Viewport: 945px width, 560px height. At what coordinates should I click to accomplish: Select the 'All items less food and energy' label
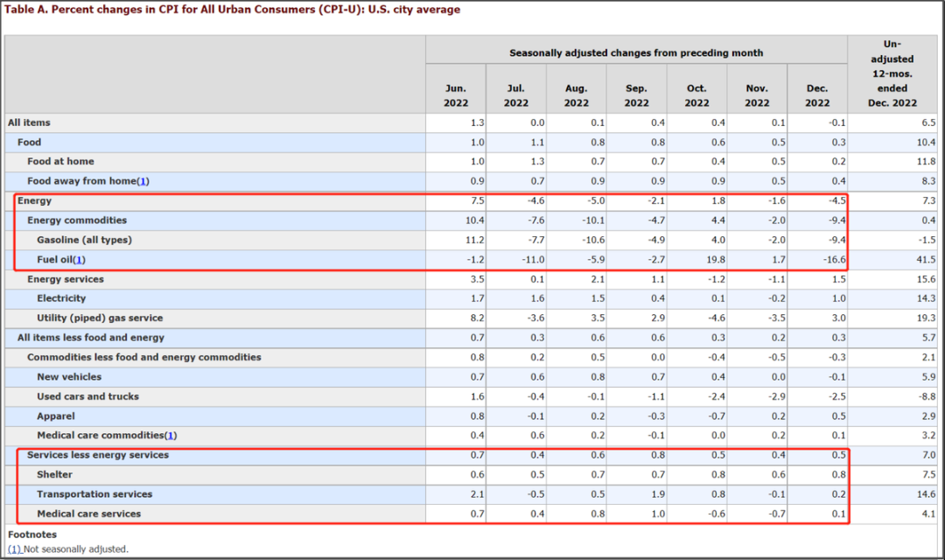tap(90, 338)
